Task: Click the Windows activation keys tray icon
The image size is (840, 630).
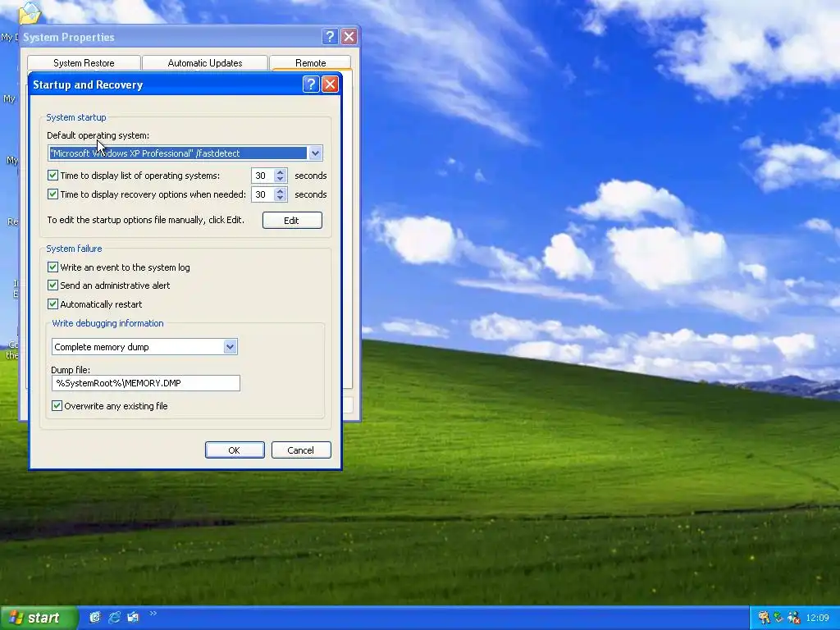Action: coord(764,618)
